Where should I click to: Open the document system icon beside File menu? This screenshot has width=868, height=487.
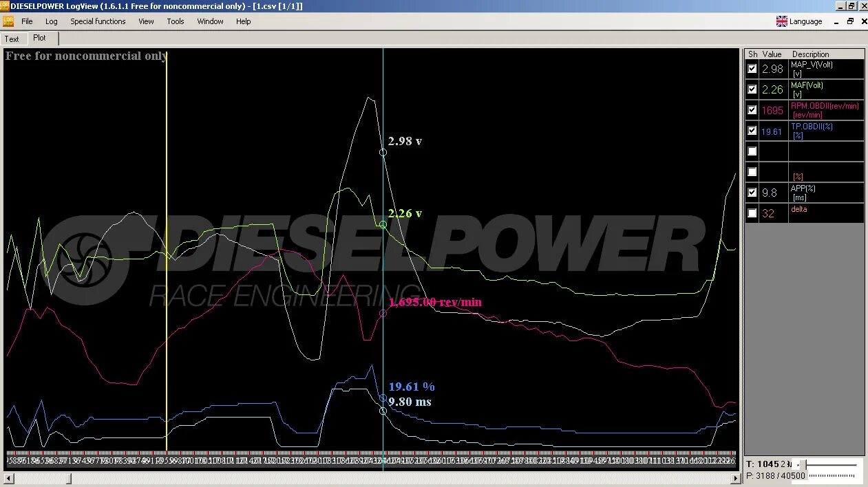coord(8,21)
